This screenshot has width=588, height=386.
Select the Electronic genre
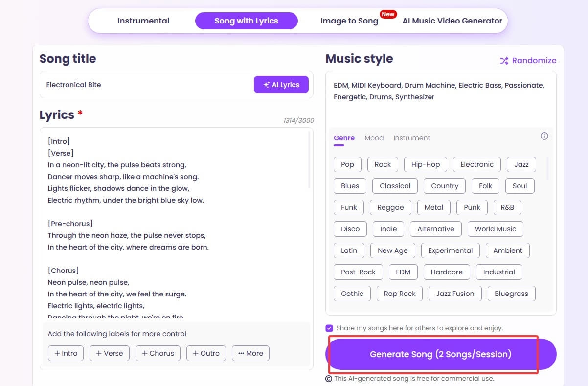[x=476, y=164]
